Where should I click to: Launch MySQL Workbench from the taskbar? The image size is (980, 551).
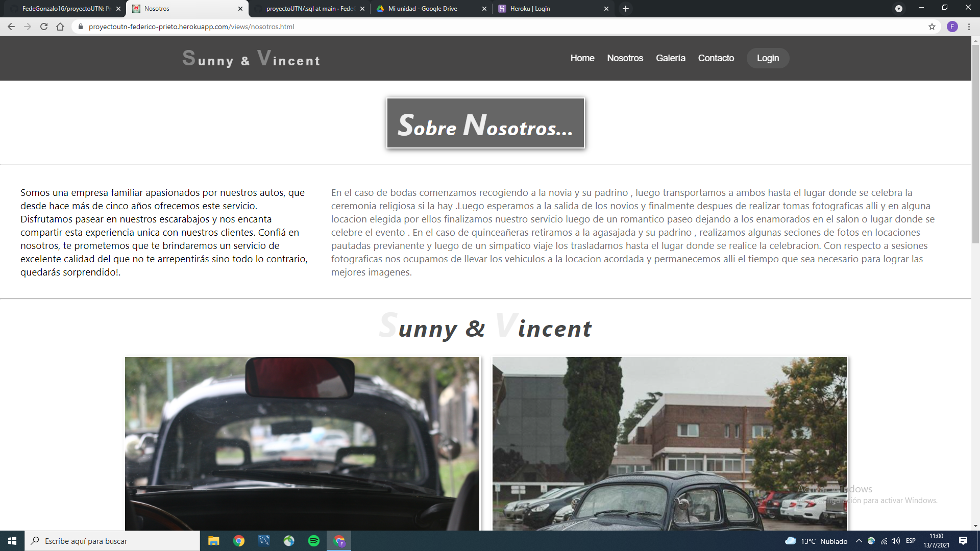[264, 541]
